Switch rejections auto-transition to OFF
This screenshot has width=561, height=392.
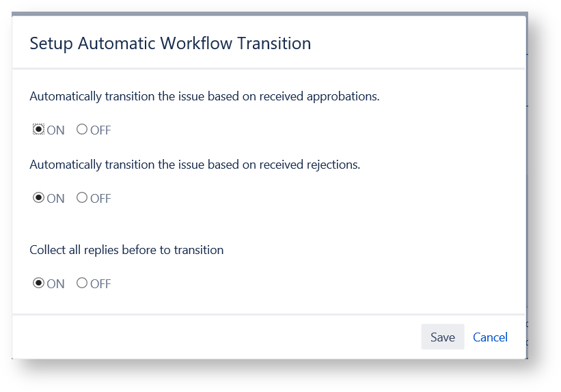pyautogui.click(x=82, y=198)
